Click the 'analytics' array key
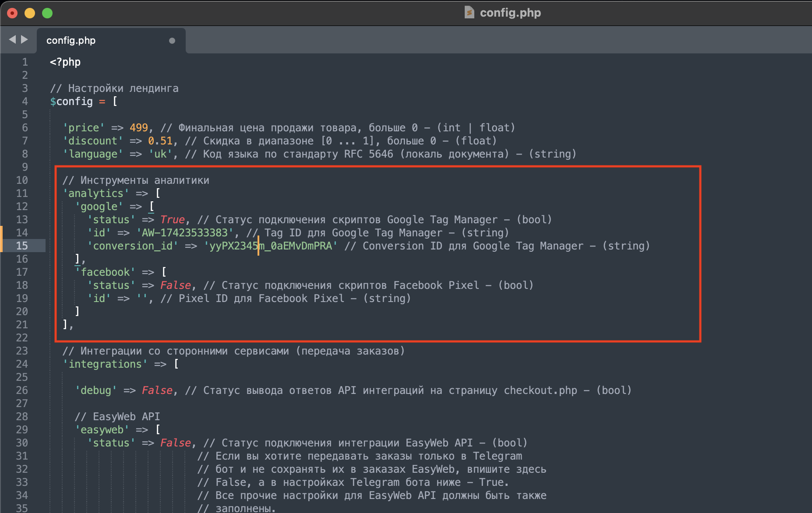 click(96, 193)
